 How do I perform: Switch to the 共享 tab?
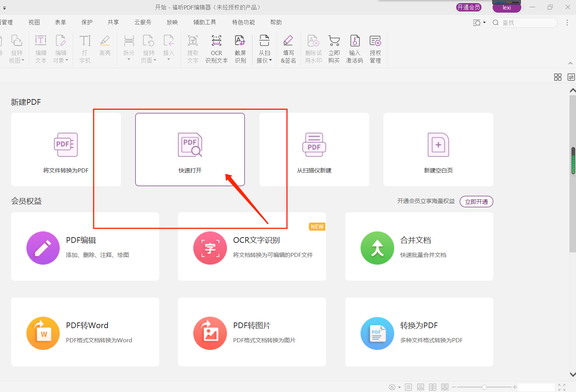[x=113, y=22]
